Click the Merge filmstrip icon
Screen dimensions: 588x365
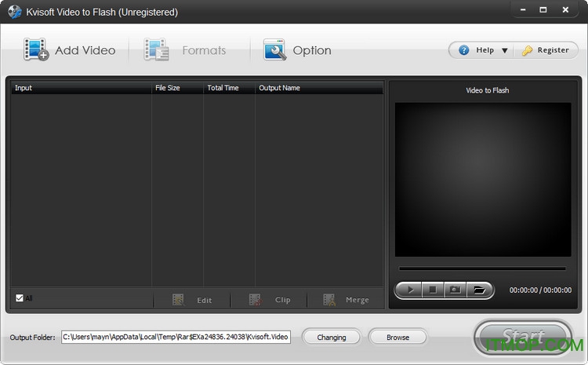(329, 300)
